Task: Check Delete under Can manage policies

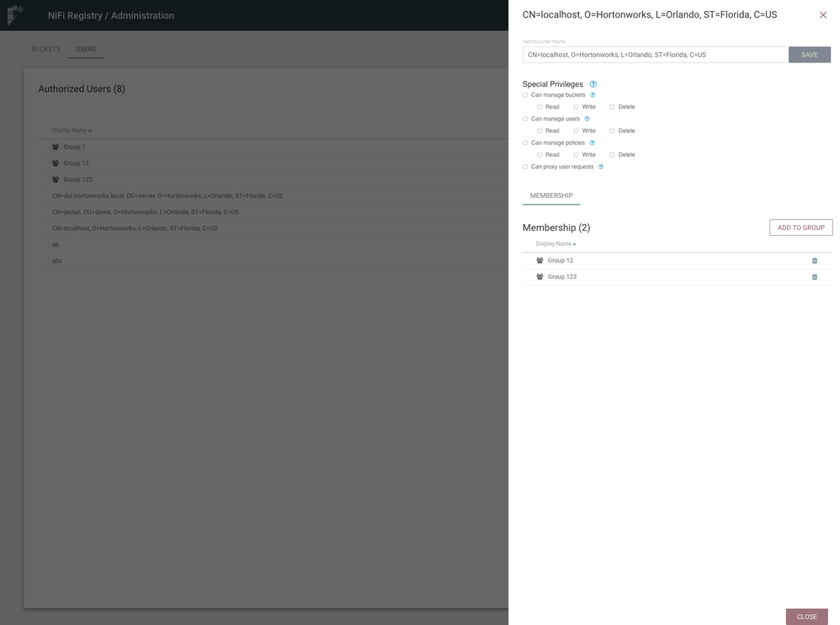Action: [612, 154]
